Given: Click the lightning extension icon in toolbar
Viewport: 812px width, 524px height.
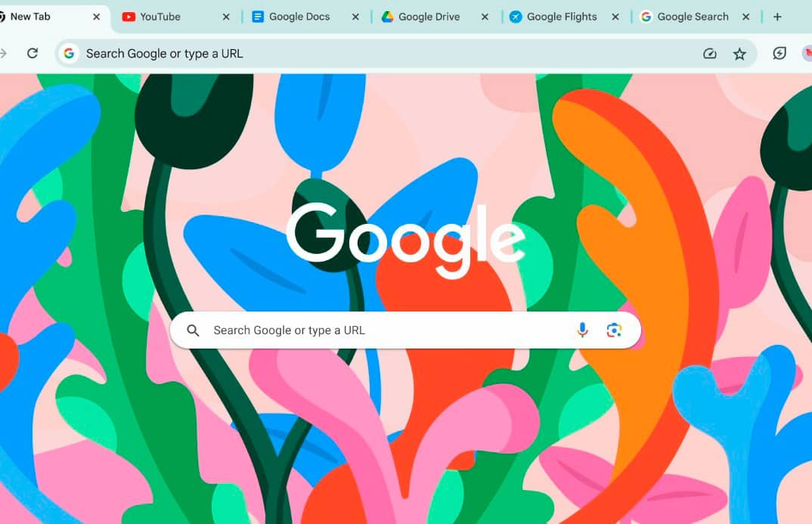Looking at the screenshot, I should (x=779, y=54).
